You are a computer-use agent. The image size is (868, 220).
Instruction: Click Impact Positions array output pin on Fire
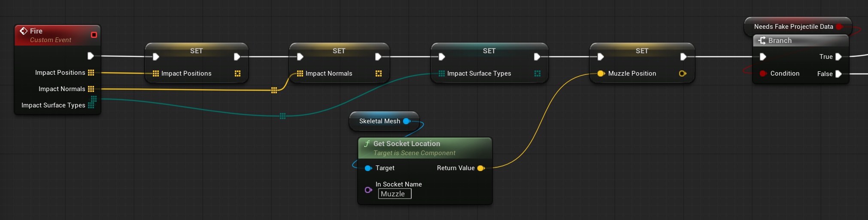click(x=91, y=73)
